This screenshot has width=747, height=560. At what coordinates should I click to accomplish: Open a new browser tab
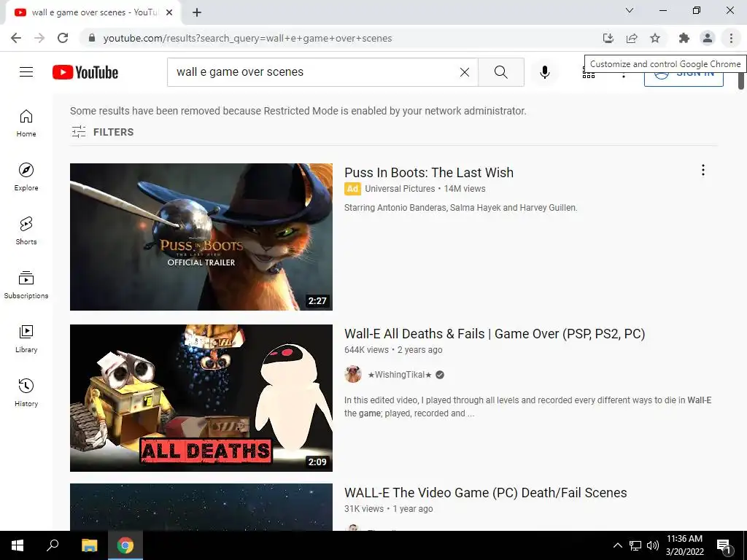197,12
